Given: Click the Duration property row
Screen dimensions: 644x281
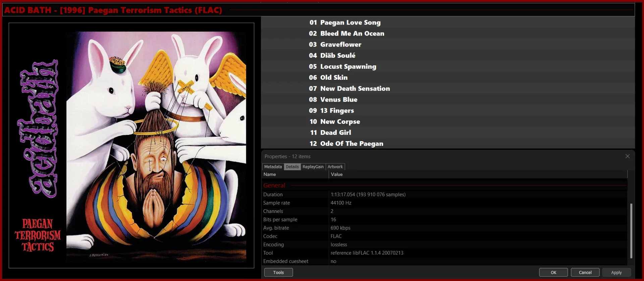Looking at the screenshot, I should click(x=444, y=194).
